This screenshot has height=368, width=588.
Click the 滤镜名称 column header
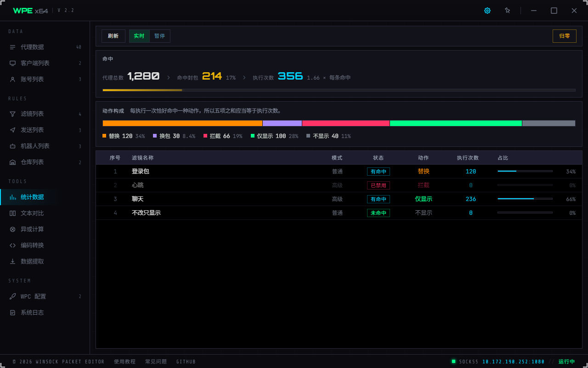pos(142,158)
